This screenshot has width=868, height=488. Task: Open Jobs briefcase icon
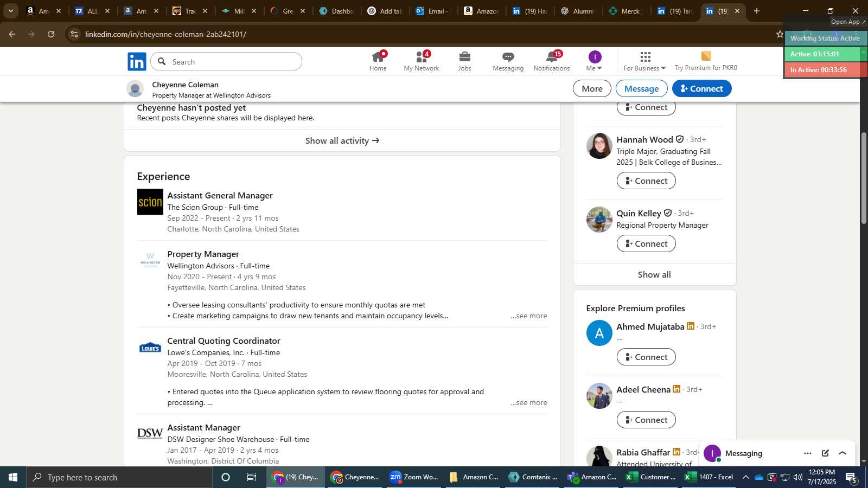[464, 61]
